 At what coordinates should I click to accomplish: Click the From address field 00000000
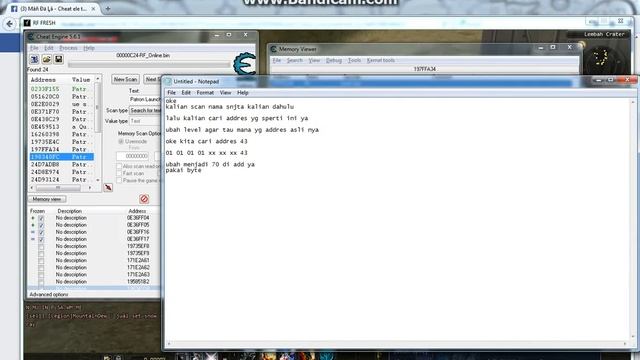[132, 156]
